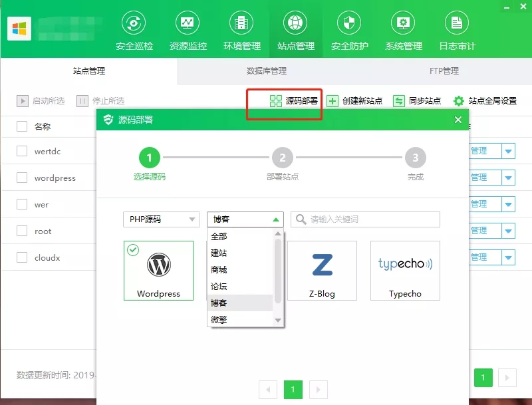Image resolution: width=532 pixels, height=405 pixels.
Task: Open 系统管理 system management icon
Action: coord(403,23)
